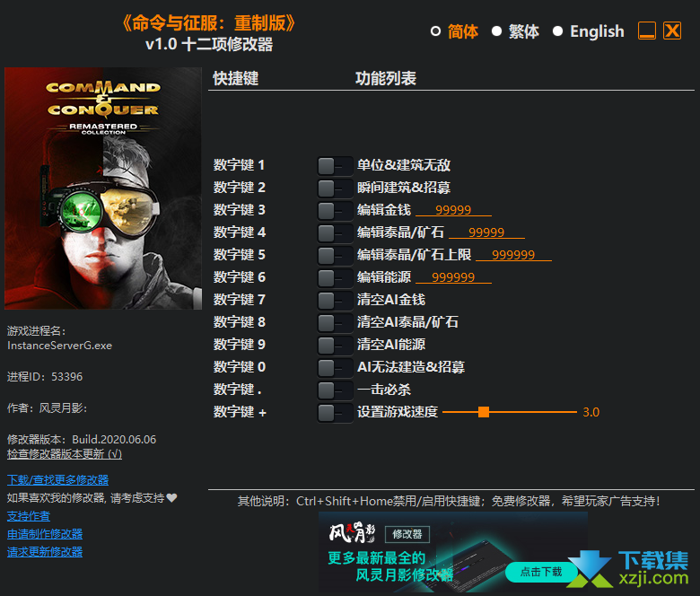Image resolution: width=700 pixels, height=596 pixels.
Task: Click Command & Conquer cover image
Action: click(x=103, y=188)
